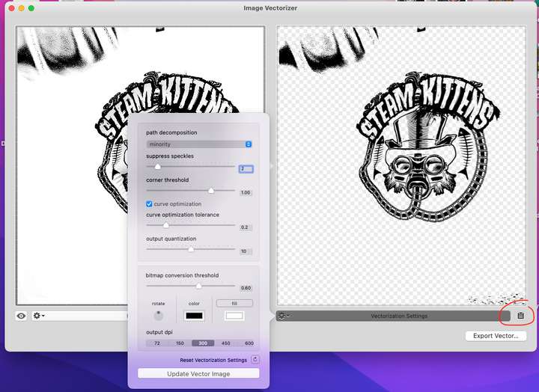Click the vectorized Steam Kittens preview image

click(x=401, y=165)
